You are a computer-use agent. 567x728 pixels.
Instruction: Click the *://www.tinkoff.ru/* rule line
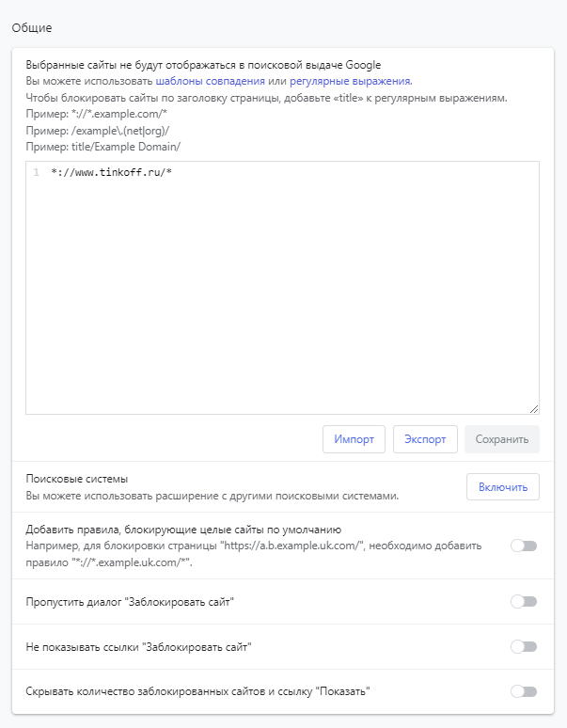click(x=112, y=172)
